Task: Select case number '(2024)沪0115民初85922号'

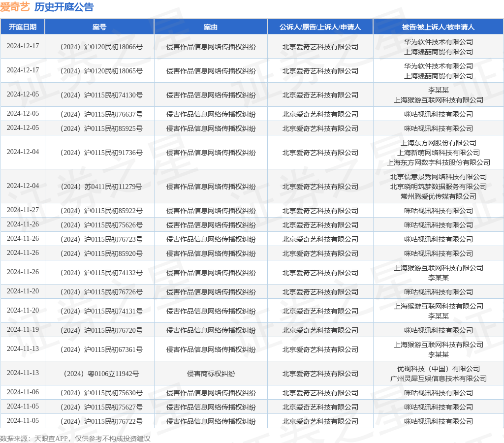Action: 101,211
